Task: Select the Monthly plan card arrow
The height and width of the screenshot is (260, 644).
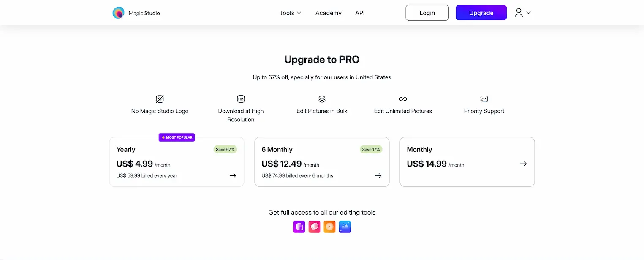Action: tap(523, 164)
